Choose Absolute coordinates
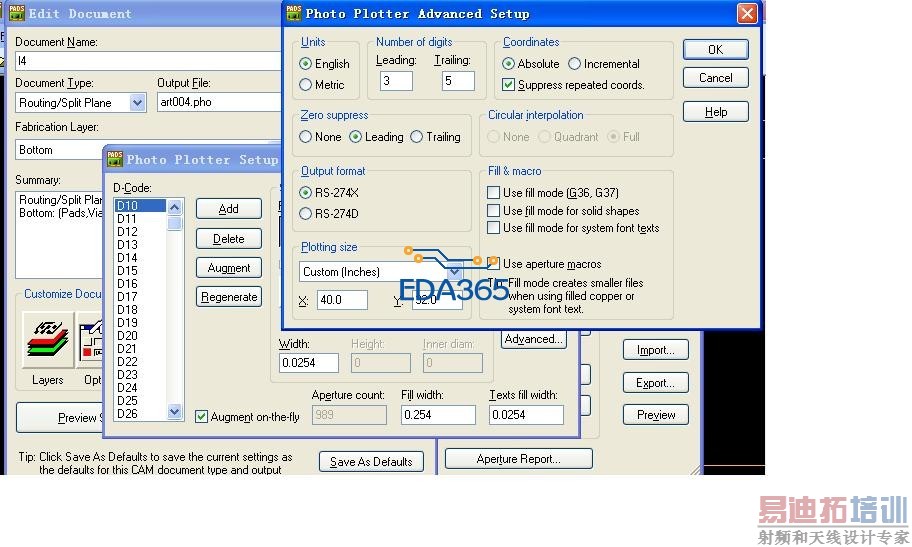 (x=508, y=63)
